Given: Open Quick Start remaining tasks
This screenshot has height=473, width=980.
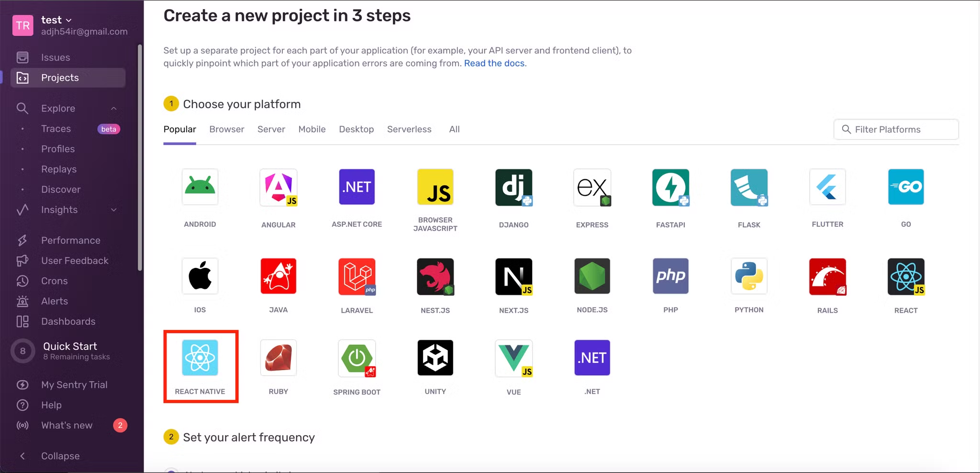Looking at the screenshot, I should click(x=68, y=351).
